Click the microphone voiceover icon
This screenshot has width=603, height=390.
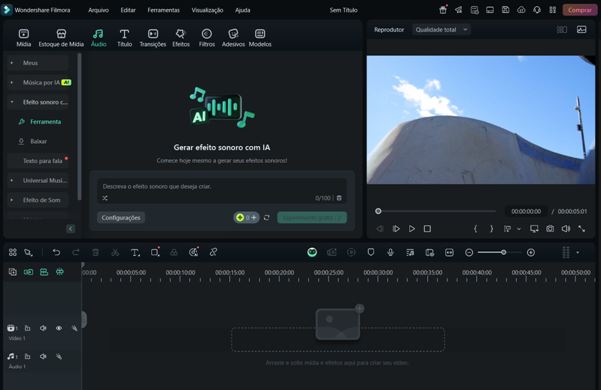click(x=390, y=252)
